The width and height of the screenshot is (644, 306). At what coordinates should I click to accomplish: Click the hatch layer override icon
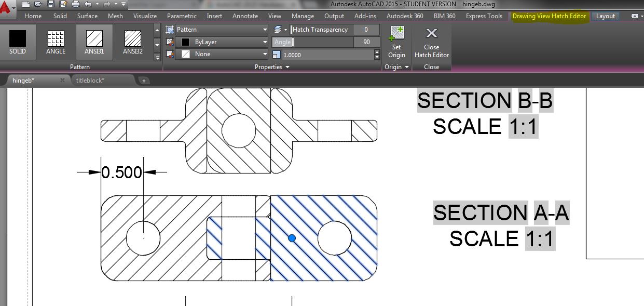278,30
